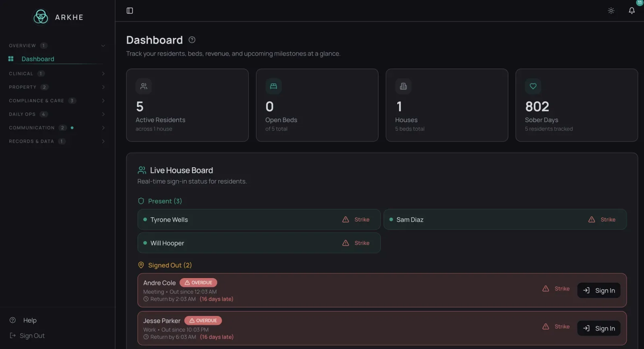Click the Sign Out arrow icon
Image resolution: width=644 pixels, height=349 pixels.
[x=12, y=336]
